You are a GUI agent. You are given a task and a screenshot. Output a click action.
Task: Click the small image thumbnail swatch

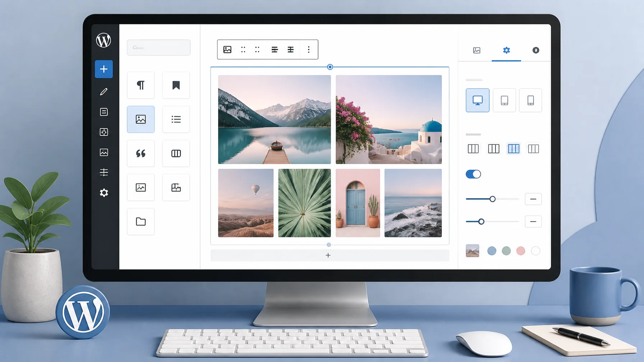click(473, 251)
